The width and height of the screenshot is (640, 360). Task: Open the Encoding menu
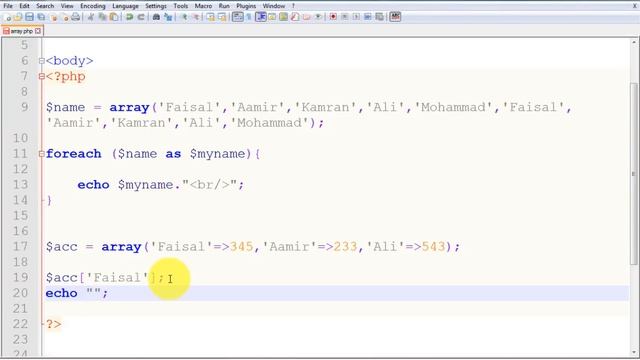point(93,6)
